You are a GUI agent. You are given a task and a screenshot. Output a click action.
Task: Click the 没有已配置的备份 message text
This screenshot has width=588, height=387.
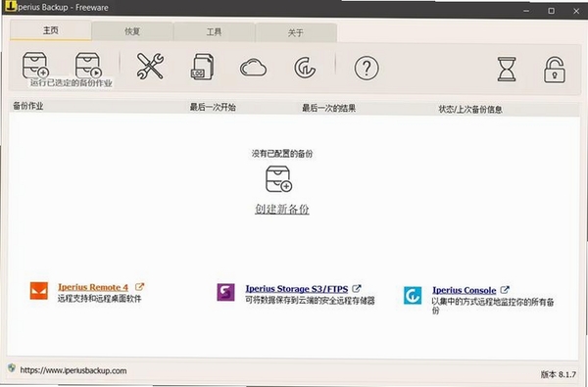[x=282, y=154]
